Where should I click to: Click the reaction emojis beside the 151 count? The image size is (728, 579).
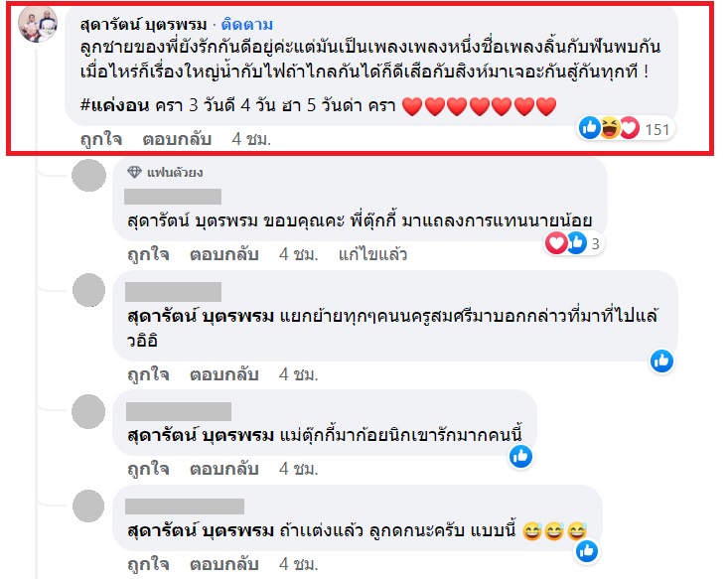pyautogui.click(x=609, y=128)
